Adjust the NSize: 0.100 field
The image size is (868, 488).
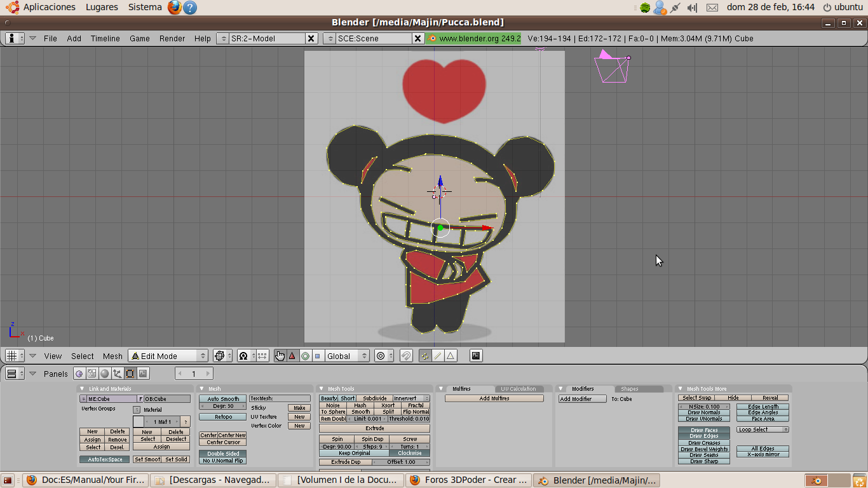(704, 407)
